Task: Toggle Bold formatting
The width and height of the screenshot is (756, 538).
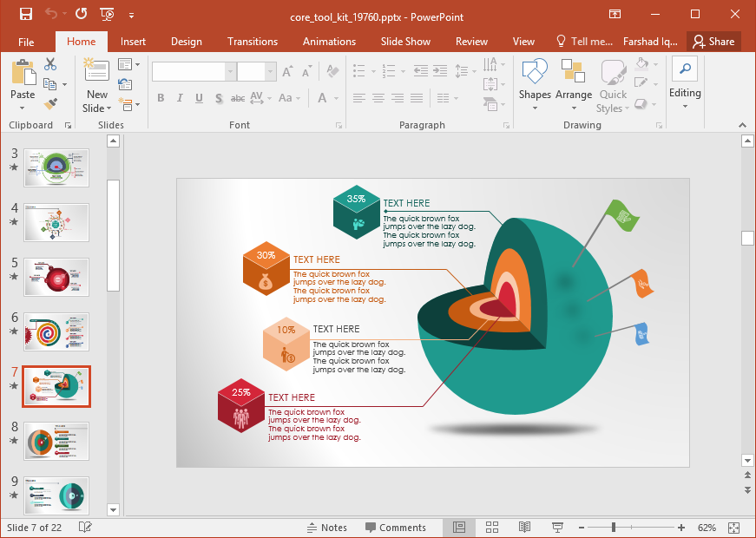Action: coord(161,98)
